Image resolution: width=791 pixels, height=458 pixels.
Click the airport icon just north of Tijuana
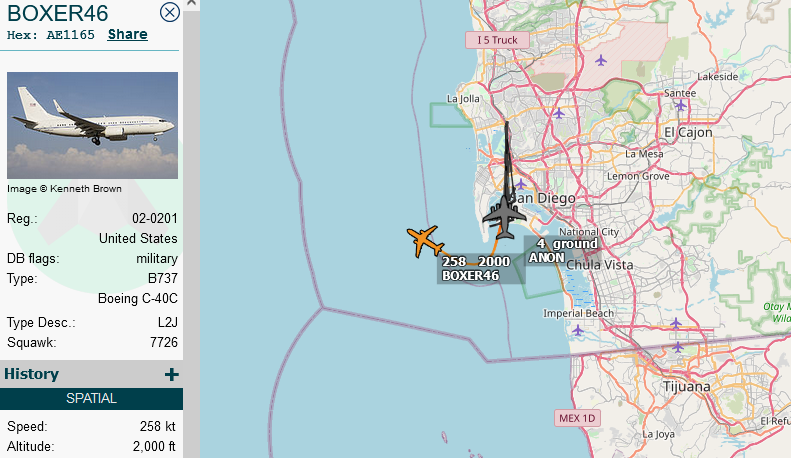click(678, 347)
